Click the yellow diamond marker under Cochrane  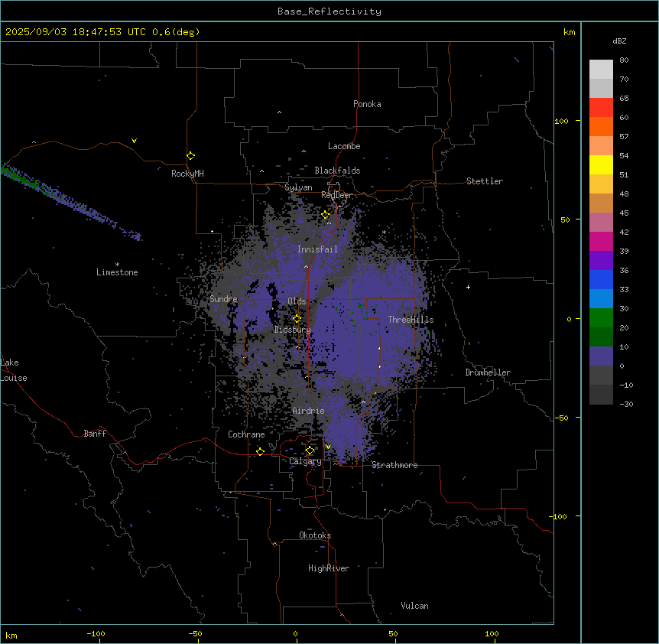(x=260, y=451)
